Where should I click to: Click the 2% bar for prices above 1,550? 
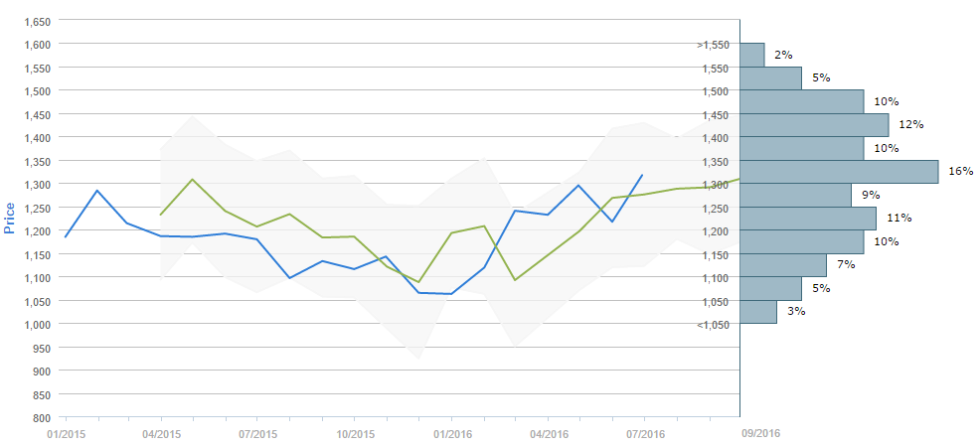(x=752, y=55)
